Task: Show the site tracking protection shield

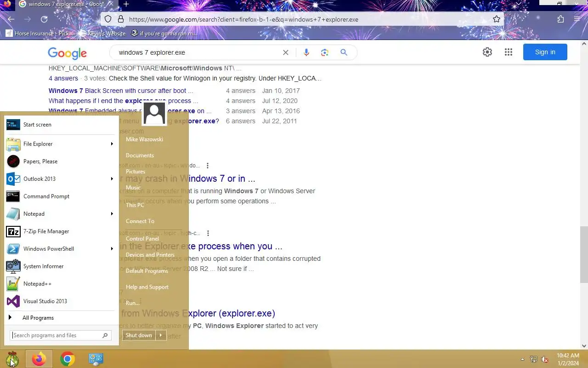Action: click(107, 19)
